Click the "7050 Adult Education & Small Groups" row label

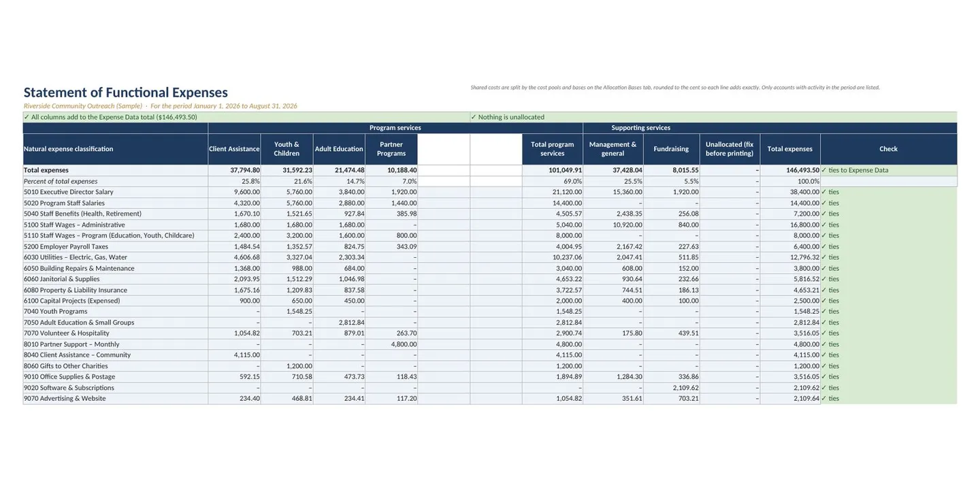[79, 323]
